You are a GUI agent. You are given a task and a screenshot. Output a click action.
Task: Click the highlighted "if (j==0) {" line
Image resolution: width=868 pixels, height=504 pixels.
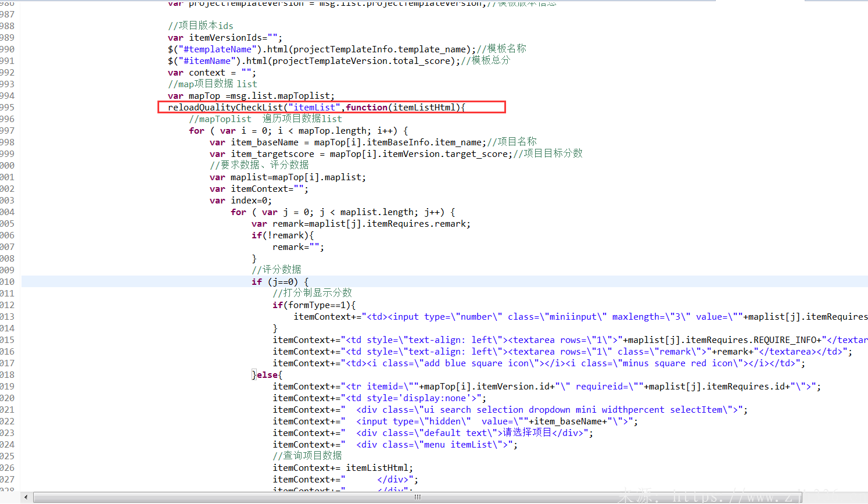coord(280,281)
